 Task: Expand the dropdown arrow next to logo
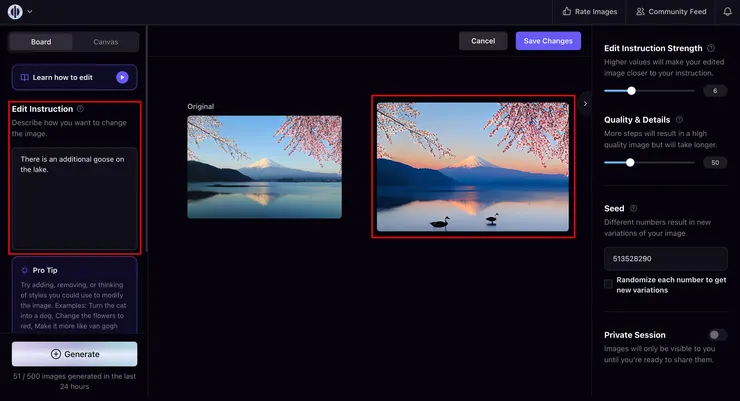point(30,11)
